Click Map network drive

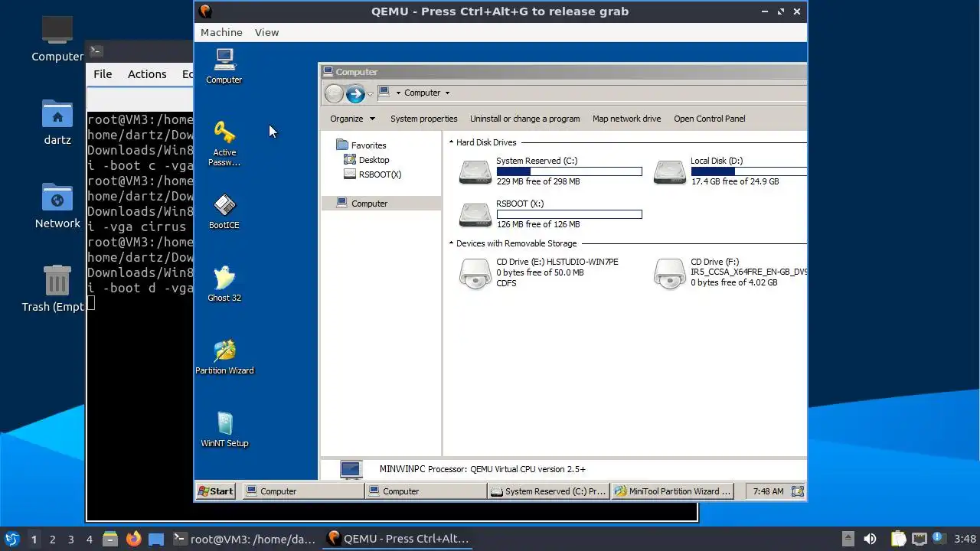click(x=626, y=119)
